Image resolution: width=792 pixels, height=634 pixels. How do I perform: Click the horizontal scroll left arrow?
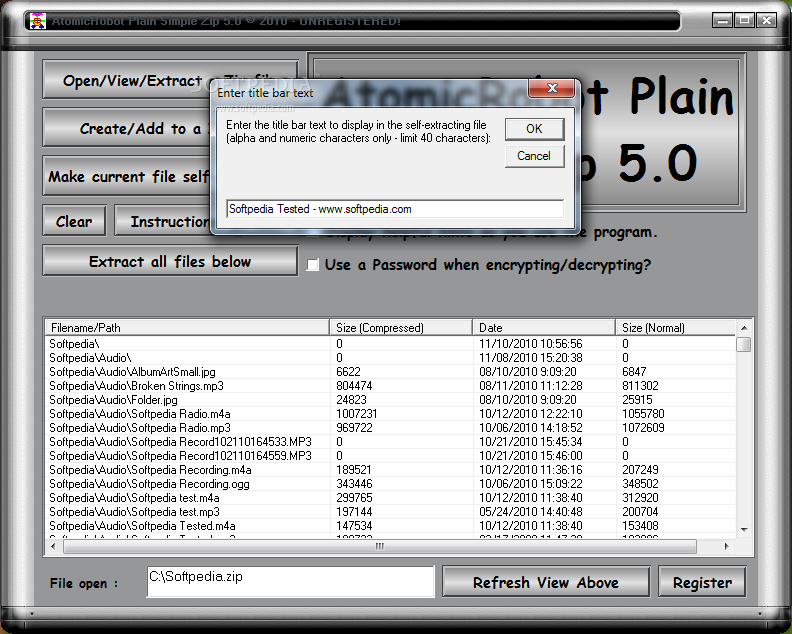(54, 546)
